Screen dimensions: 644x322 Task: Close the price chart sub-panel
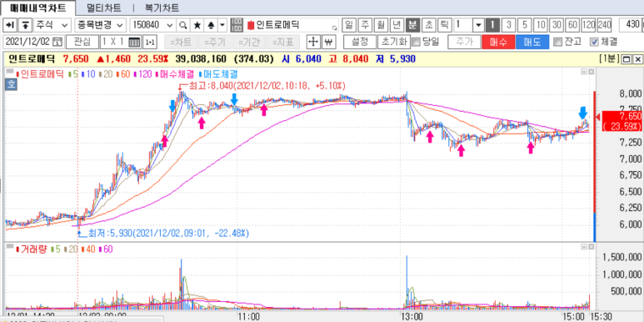pos(591,72)
